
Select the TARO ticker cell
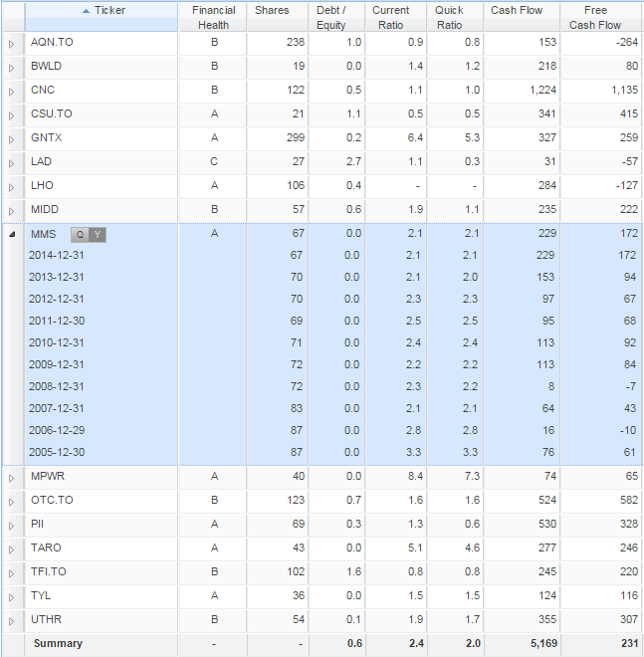coord(102,548)
